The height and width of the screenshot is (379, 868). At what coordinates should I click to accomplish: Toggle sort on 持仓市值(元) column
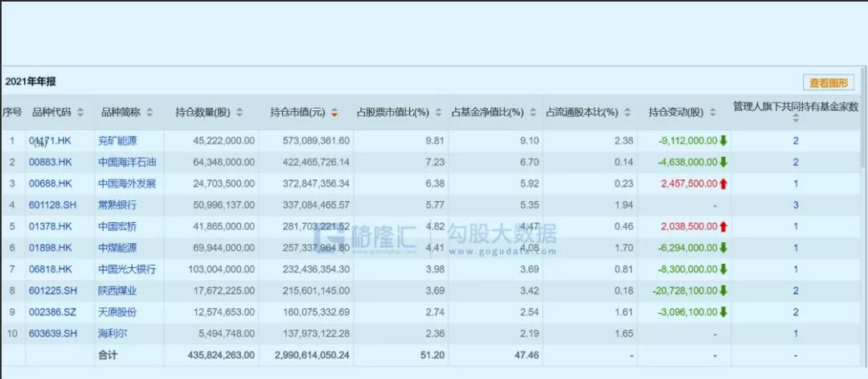(x=334, y=113)
